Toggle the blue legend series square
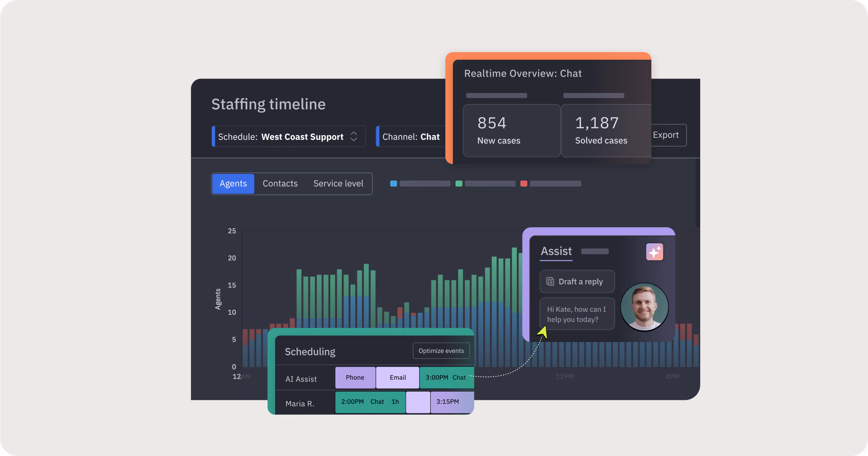 [x=393, y=183]
